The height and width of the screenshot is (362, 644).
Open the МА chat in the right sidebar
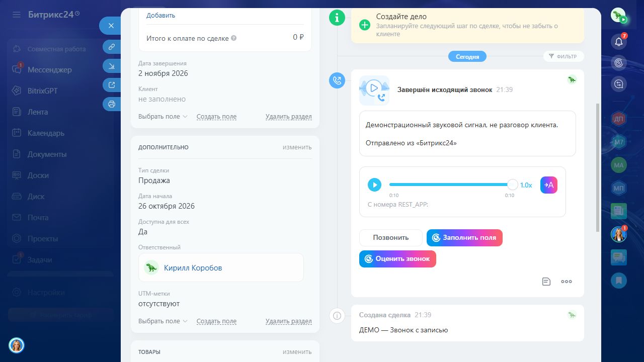[619, 165]
